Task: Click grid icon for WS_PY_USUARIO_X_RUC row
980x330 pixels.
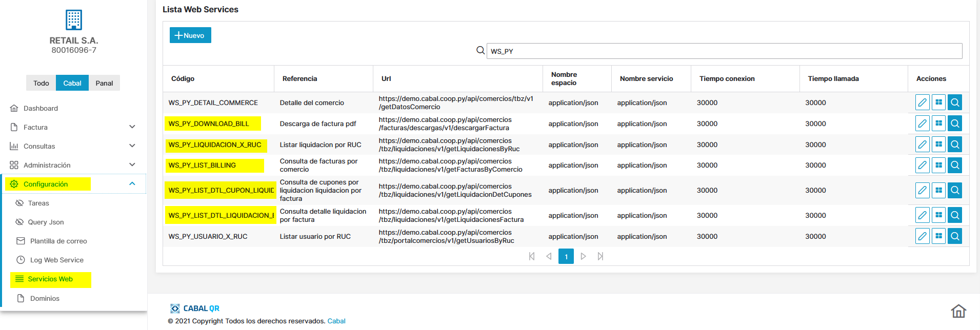Action: pyautogui.click(x=938, y=236)
